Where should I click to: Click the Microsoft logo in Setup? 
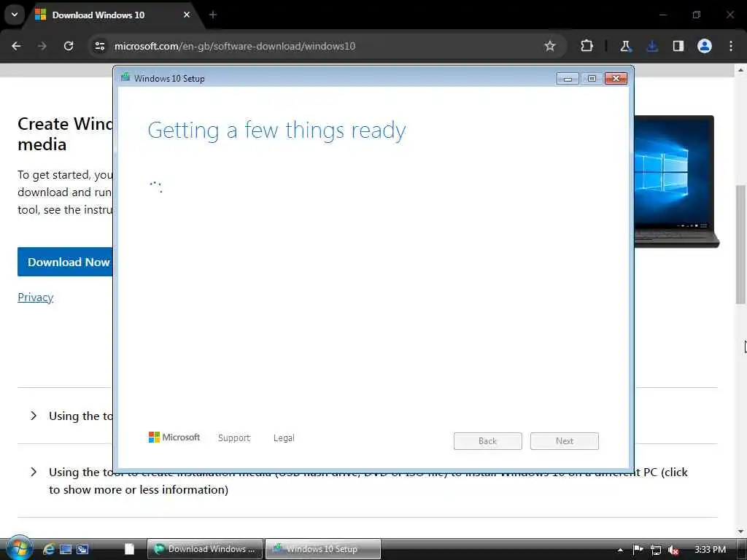click(174, 437)
